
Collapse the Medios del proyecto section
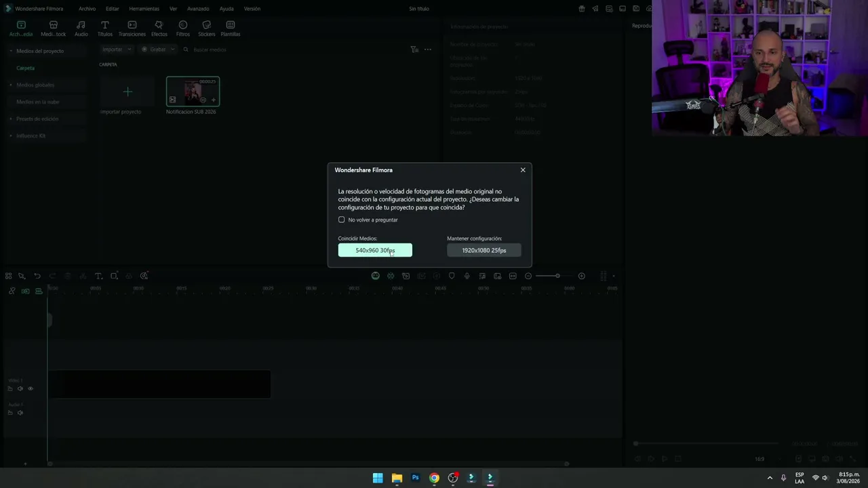click(x=10, y=51)
